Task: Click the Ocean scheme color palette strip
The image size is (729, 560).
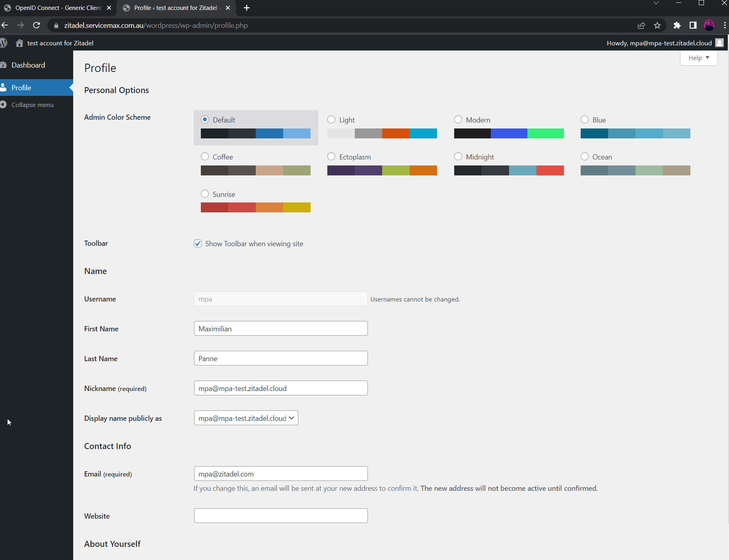Action: pos(636,171)
